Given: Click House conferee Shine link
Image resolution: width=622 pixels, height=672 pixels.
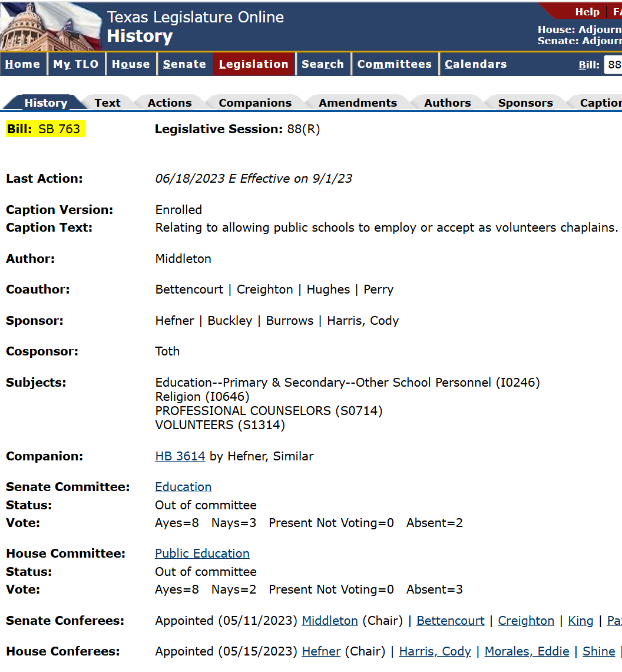Looking at the screenshot, I should coord(599,651).
